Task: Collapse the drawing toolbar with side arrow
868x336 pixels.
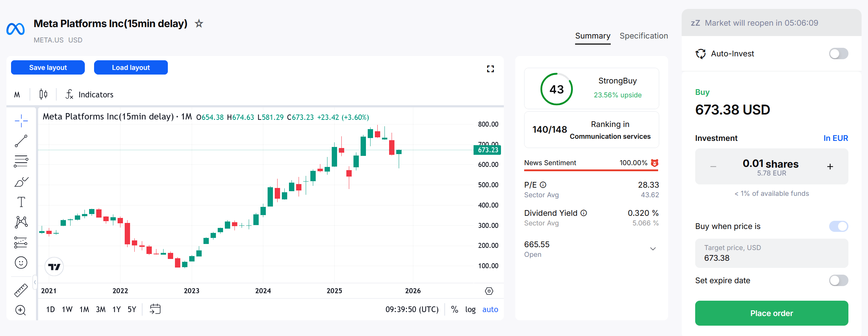Action: [35, 282]
